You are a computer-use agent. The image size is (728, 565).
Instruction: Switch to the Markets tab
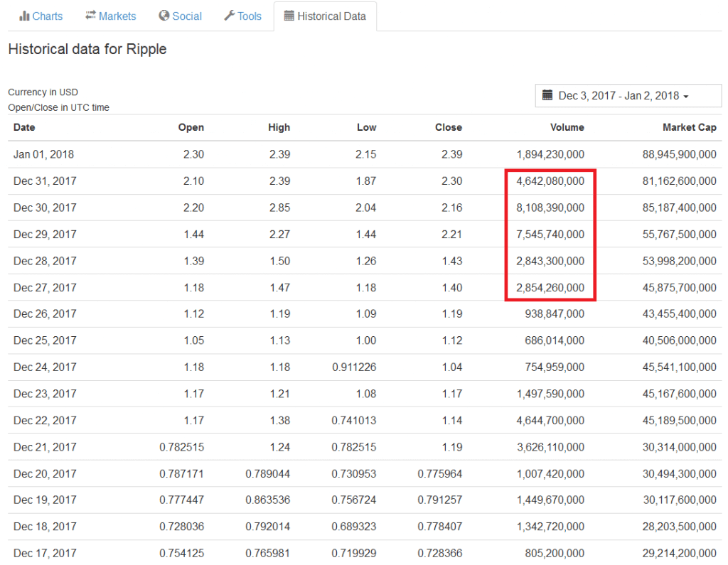[110, 16]
